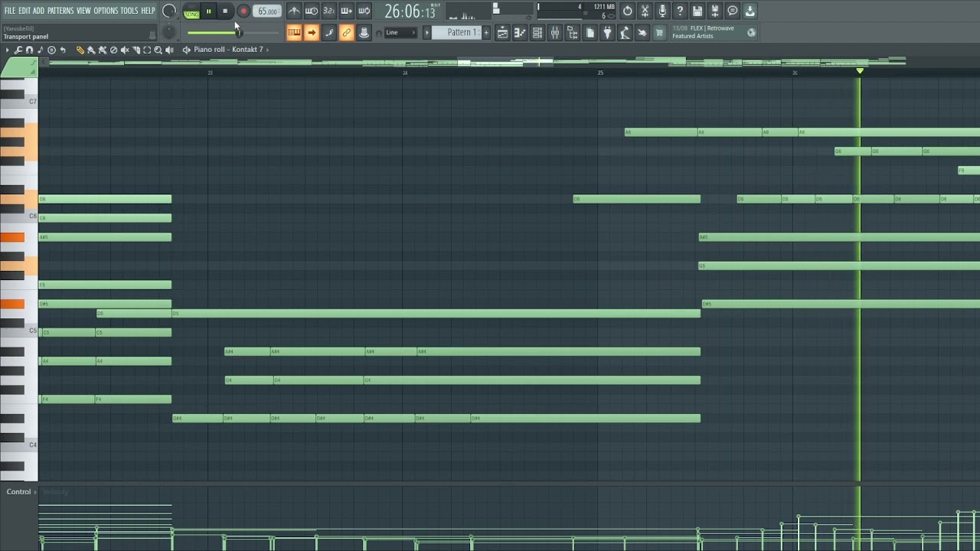Image resolution: width=980 pixels, height=551 pixels.
Task: Open the Channel rack icon
Action: coord(537,32)
